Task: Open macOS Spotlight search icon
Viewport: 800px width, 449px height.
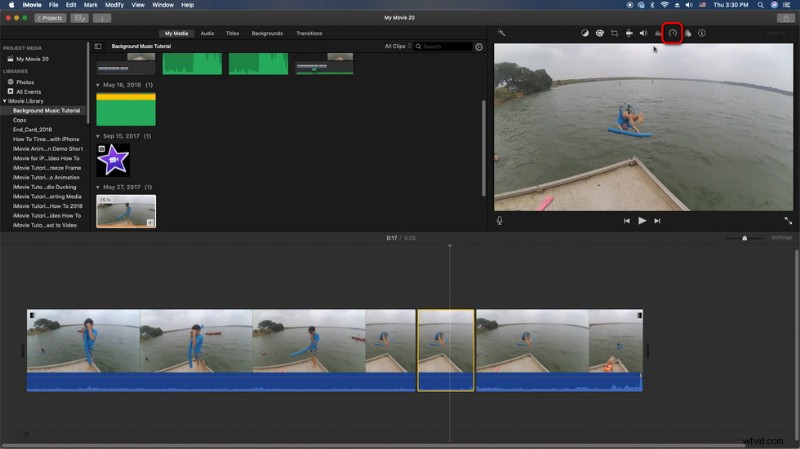Action: point(760,5)
